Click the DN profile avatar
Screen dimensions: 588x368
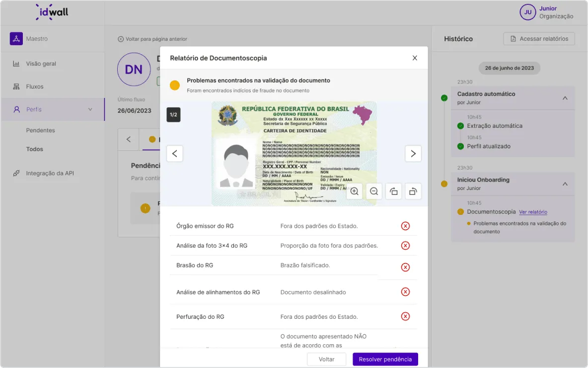point(134,70)
